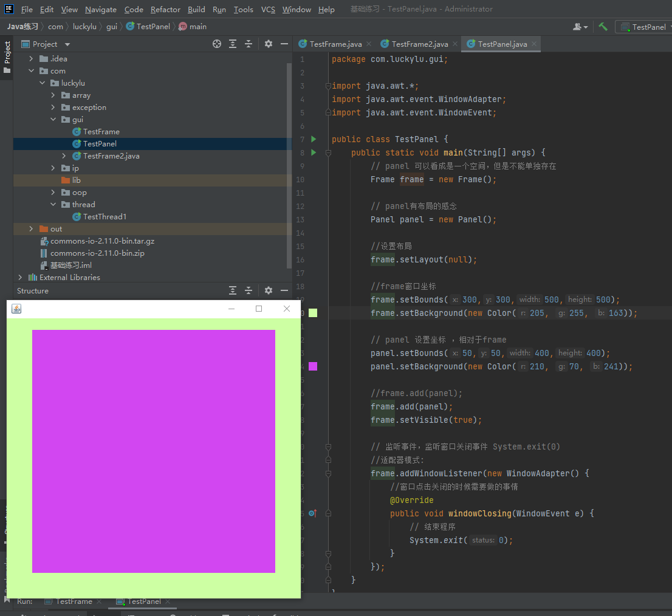Click run gutter arrow beside class TestPanel
Screen dimensions: 672x616
click(314, 139)
